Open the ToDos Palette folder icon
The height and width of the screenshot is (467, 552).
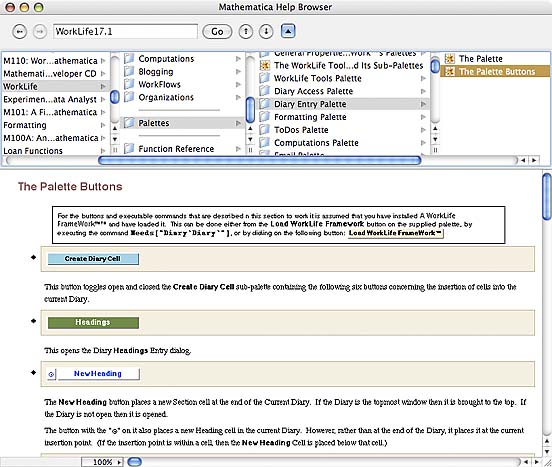pos(265,130)
